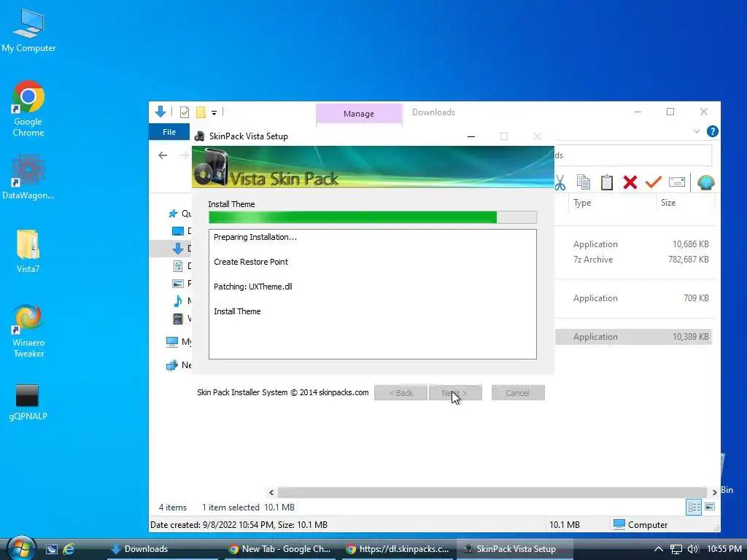Click 'Patching: UXTheme.dll' log line

253,287
